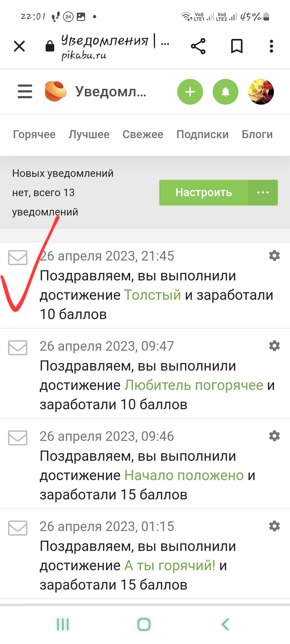The height and width of the screenshot is (644, 290).
Task: Toggle envelope read mark on 01:15 notification
Action: (18, 528)
